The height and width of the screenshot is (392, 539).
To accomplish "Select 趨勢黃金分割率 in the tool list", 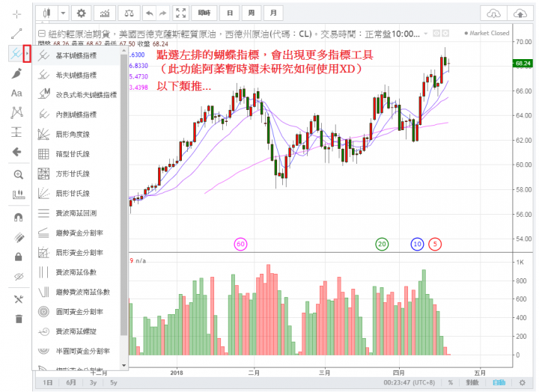I will pyautogui.click(x=76, y=233).
